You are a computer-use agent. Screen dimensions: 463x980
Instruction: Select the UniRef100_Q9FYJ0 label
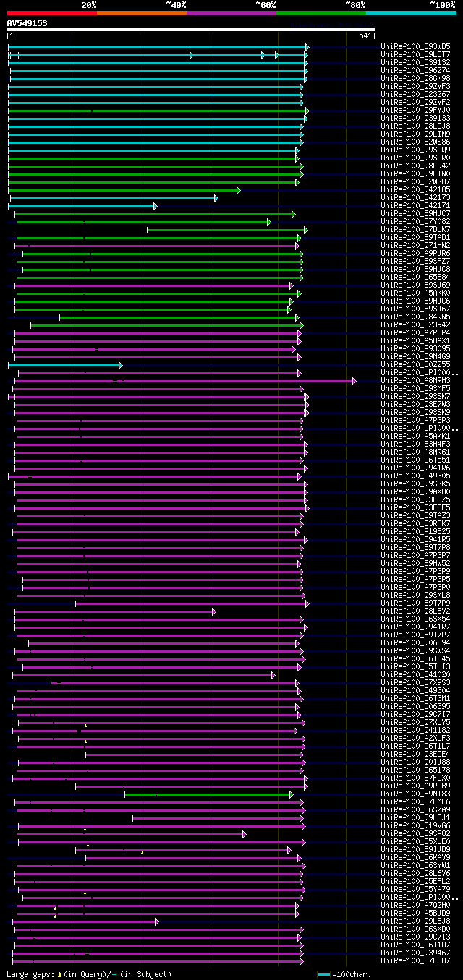tap(415, 111)
